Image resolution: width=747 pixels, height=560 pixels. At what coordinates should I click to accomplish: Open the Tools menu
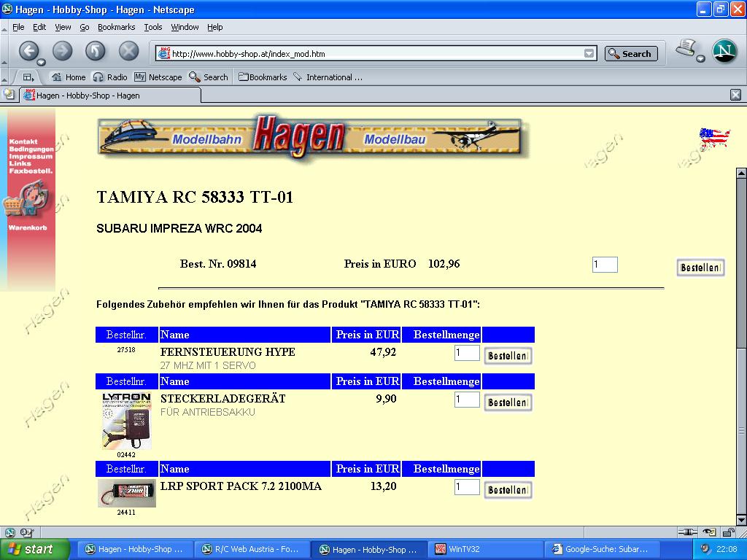point(153,27)
